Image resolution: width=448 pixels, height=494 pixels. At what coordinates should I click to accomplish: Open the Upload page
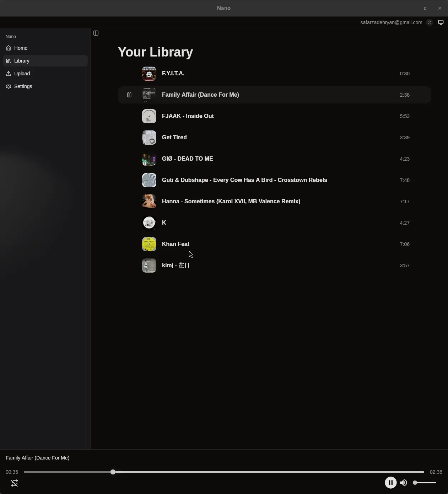(22, 74)
